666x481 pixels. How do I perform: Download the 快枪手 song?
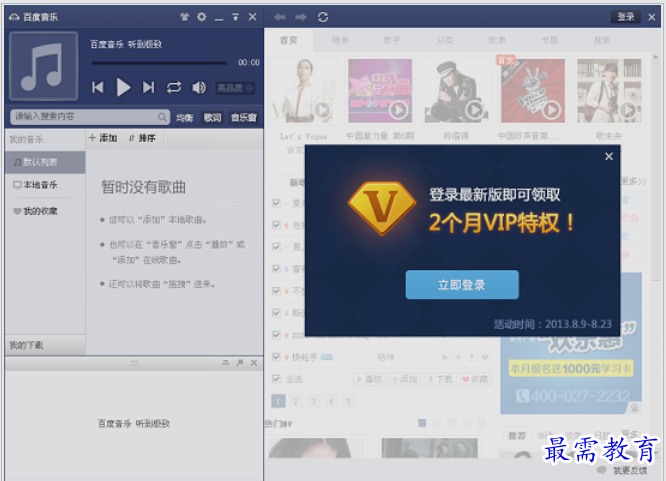tap(471, 357)
